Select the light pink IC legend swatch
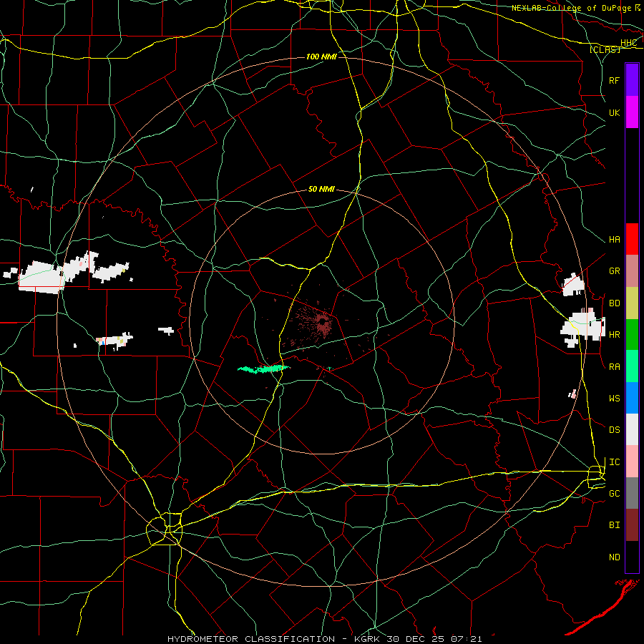This screenshot has width=644, height=644. 632,462
